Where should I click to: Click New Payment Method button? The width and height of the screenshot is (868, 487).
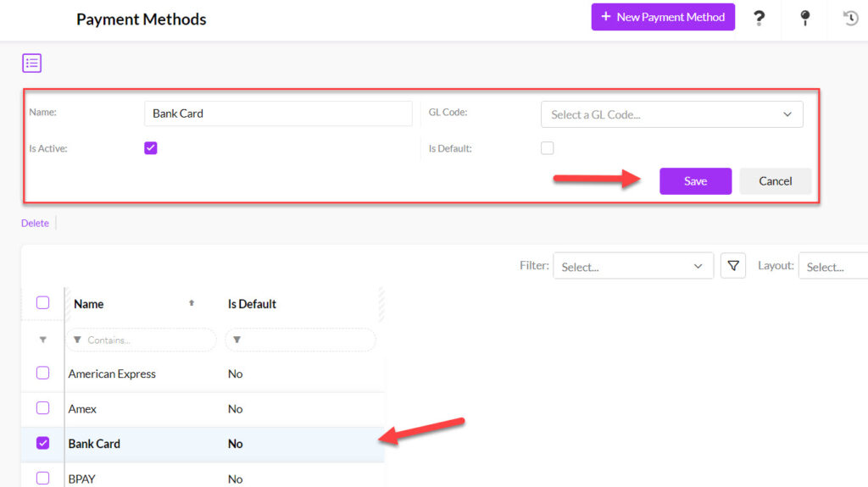coord(663,17)
